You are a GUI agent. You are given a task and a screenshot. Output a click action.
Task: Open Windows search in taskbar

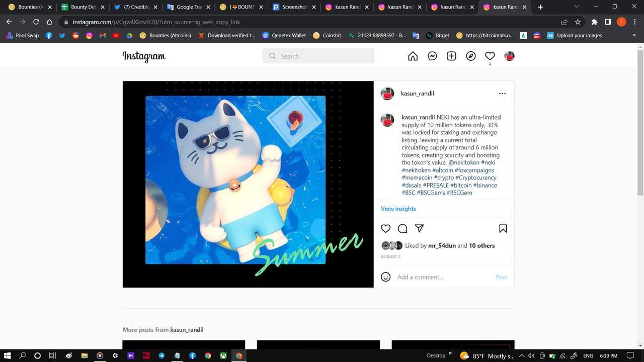tap(23, 355)
